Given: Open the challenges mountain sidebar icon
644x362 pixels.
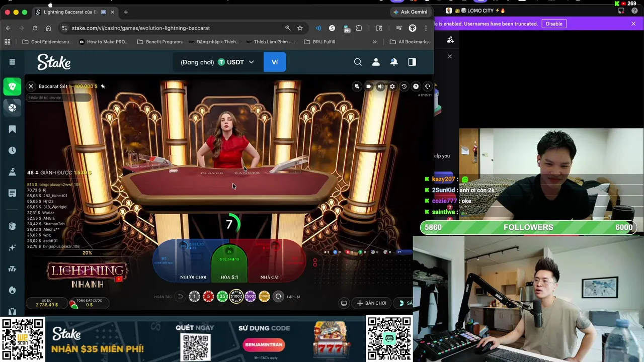Looking at the screenshot, I should (12, 172).
